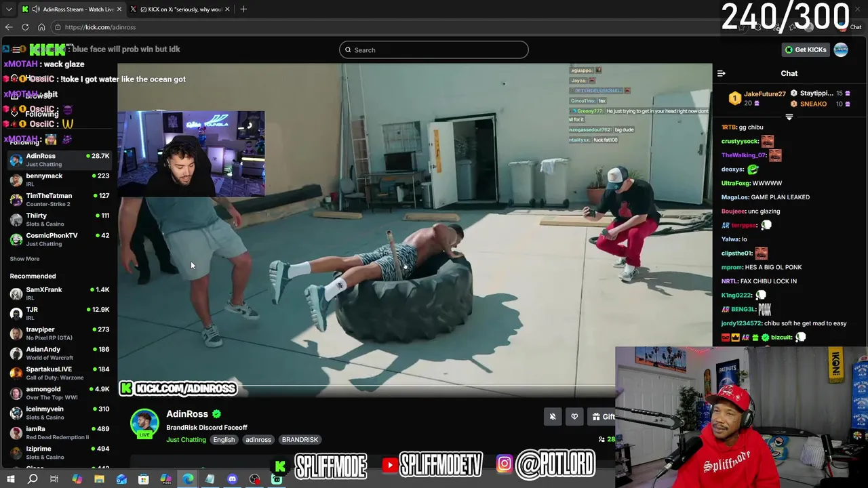868x488 pixels.
Task: Open Iziprime recommended channel
Action: [59, 452]
